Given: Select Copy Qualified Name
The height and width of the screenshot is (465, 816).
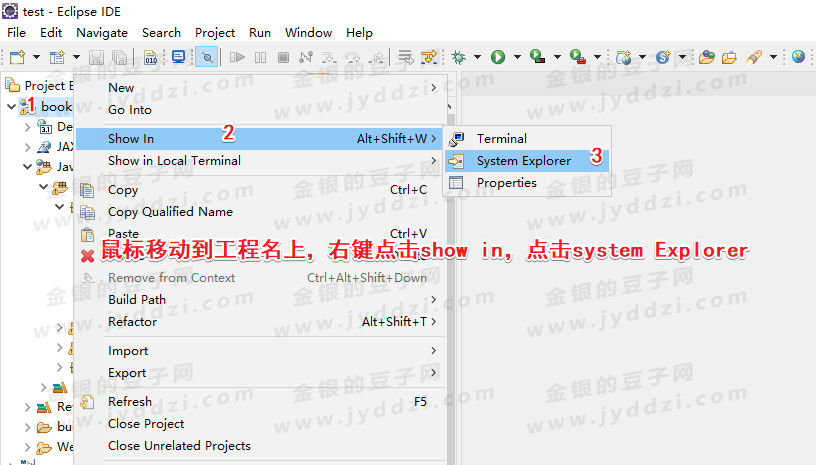Looking at the screenshot, I should (260, 212).
